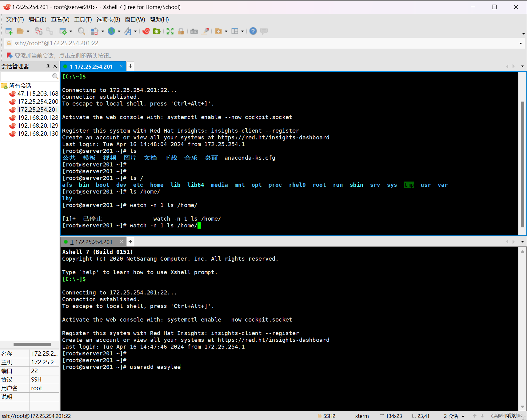This screenshot has width=527, height=420.
Task: Open help with the blue question icon
Action: (253, 31)
